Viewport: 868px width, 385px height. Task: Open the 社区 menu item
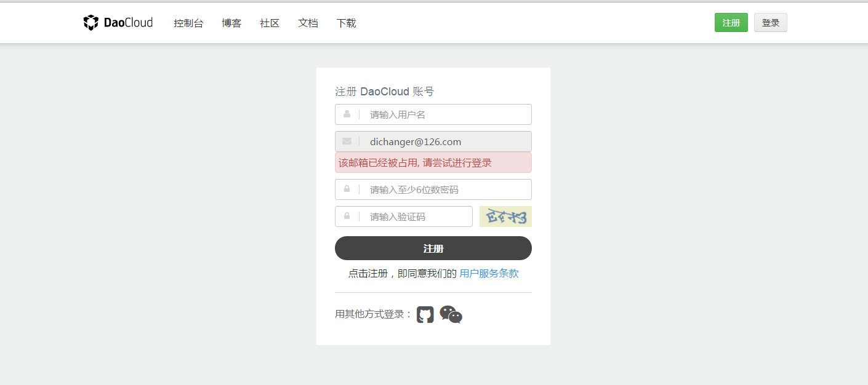pos(270,23)
